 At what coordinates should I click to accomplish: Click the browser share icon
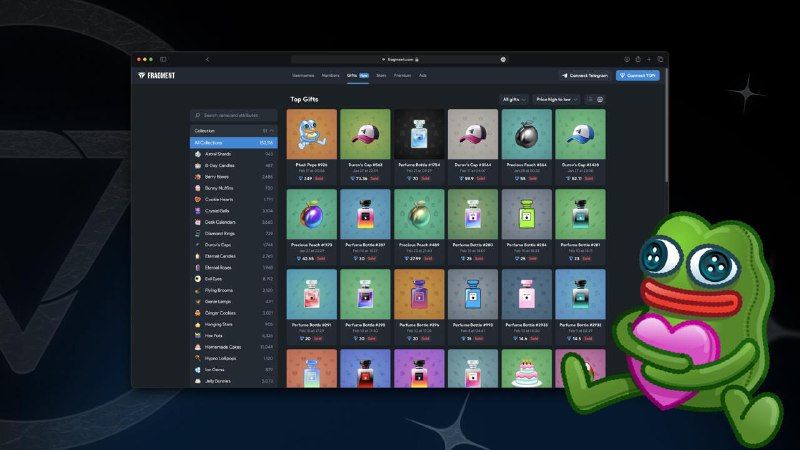(638, 60)
